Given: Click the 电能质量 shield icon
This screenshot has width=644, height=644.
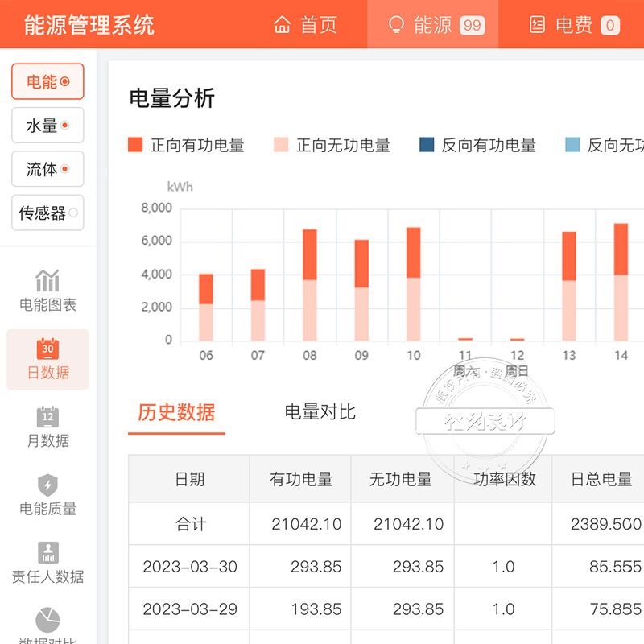Looking at the screenshot, I should point(48,485).
